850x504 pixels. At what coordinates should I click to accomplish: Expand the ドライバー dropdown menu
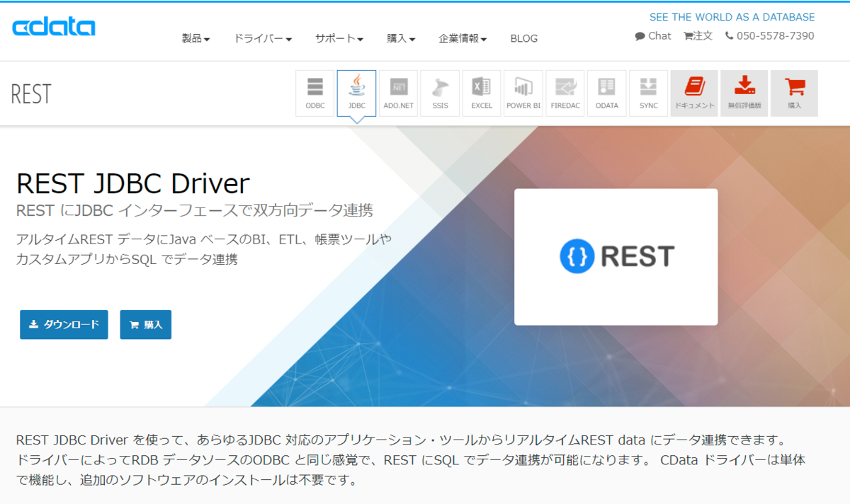[x=263, y=38]
